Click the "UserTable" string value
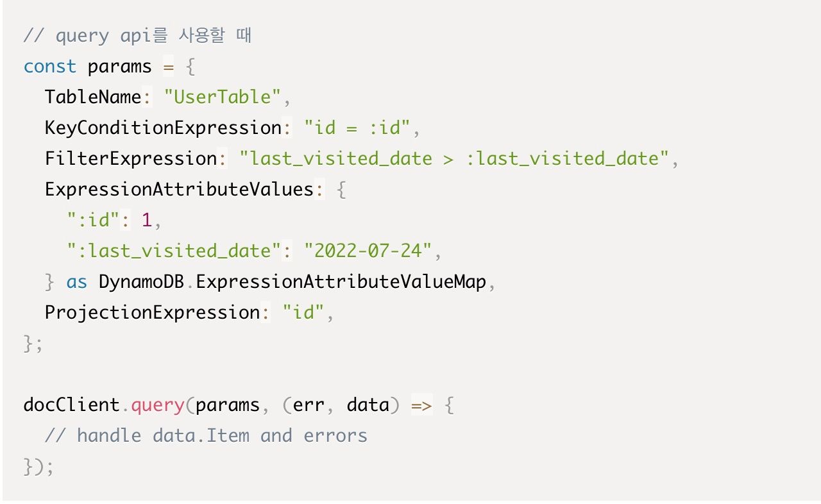Viewport: 821px width, 504px height. pos(222,97)
